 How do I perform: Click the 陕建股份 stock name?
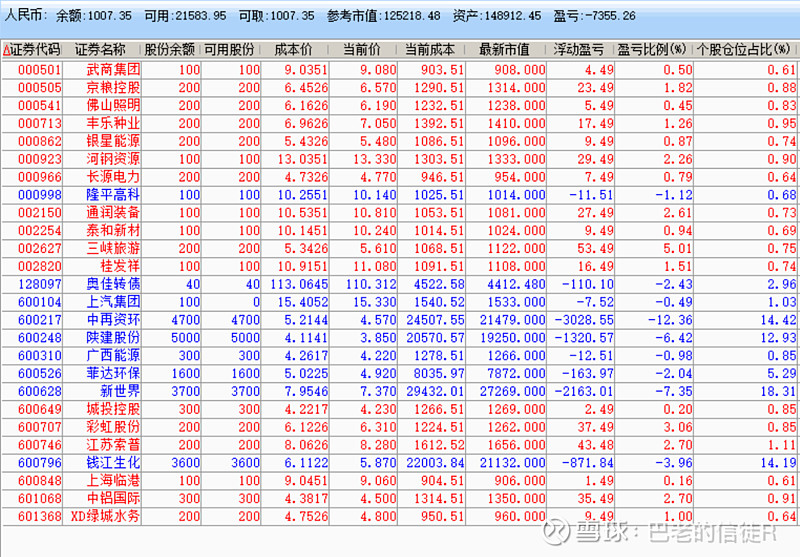113,337
